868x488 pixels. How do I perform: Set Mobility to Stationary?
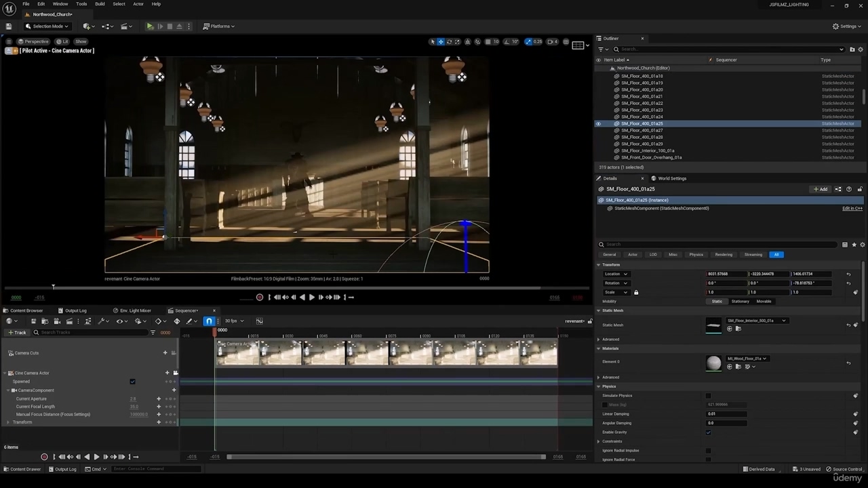pos(741,302)
